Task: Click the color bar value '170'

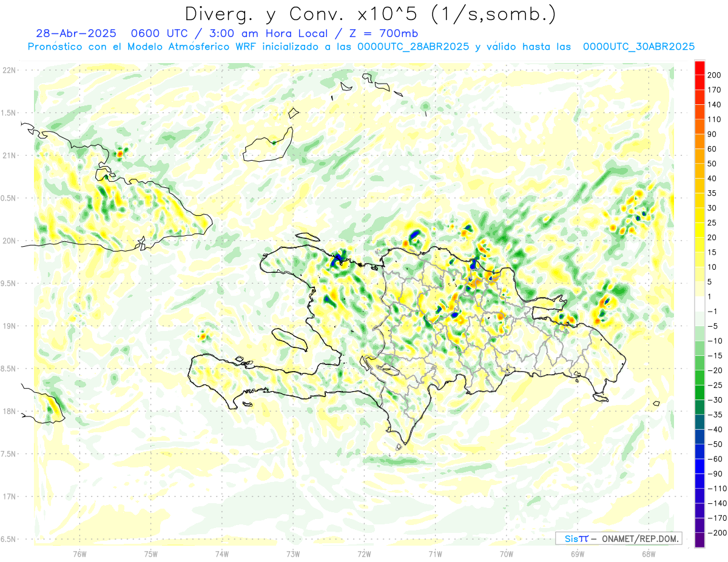Action: click(714, 90)
